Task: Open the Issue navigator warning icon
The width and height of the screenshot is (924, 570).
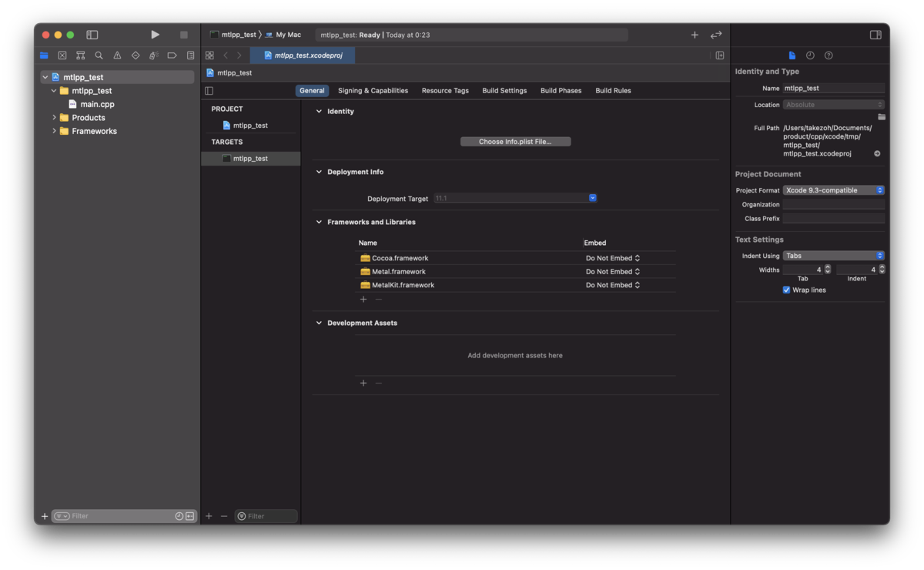Action: point(117,55)
